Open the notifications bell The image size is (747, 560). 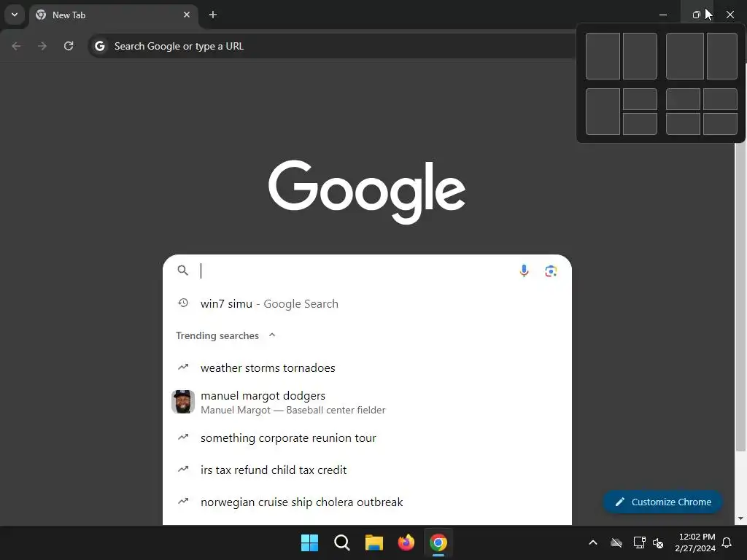click(x=727, y=542)
